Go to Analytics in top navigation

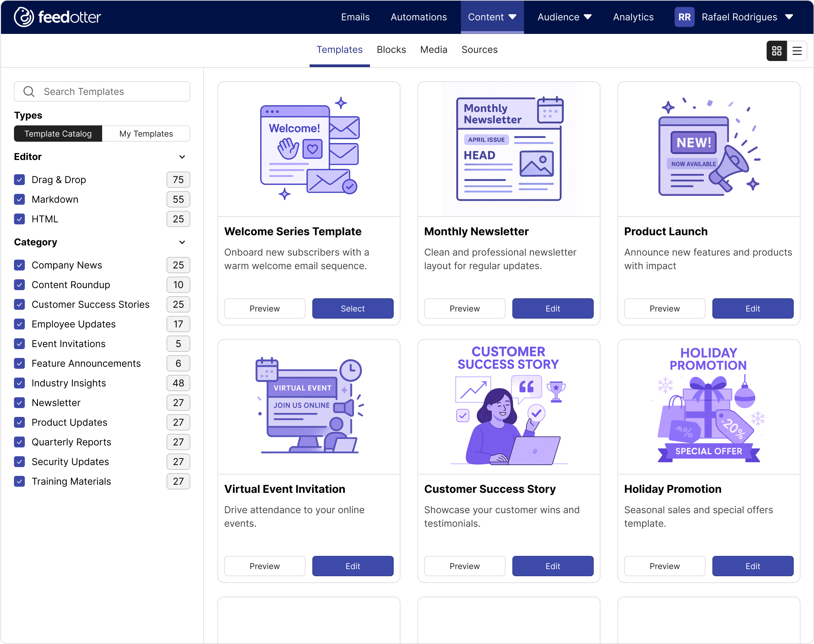(633, 17)
